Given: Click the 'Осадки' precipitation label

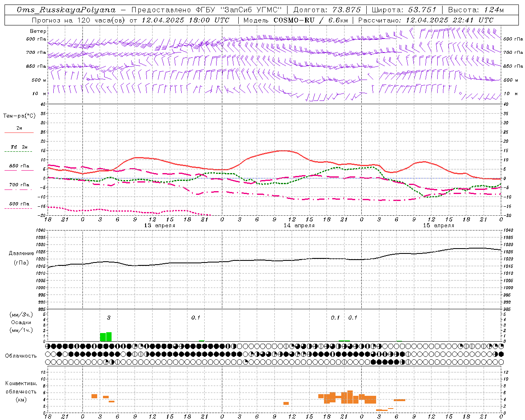Looking at the screenshot, I should 21,322.
